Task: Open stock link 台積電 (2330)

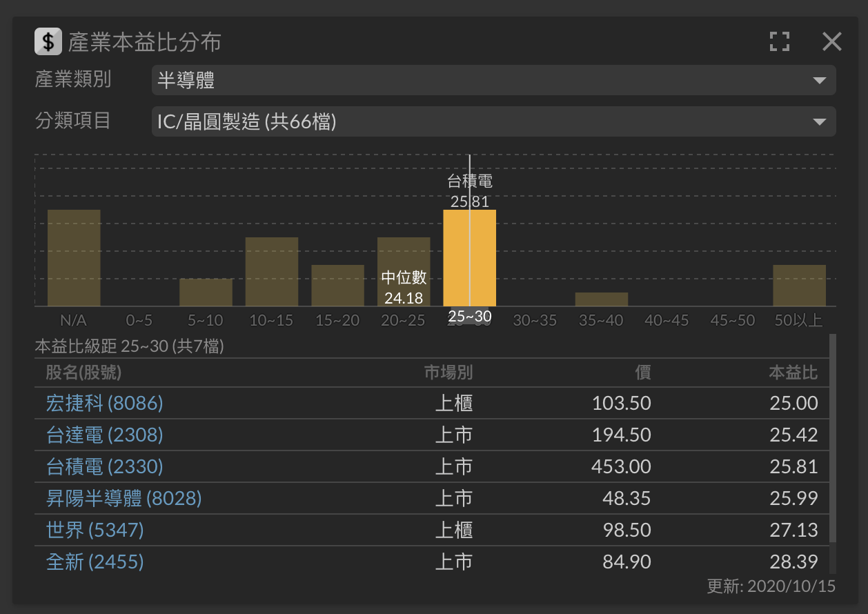Action: (105, 467)
